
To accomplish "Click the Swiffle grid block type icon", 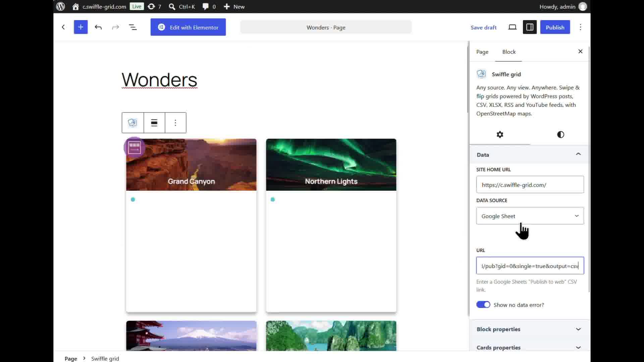I will (x=133, y=123).
